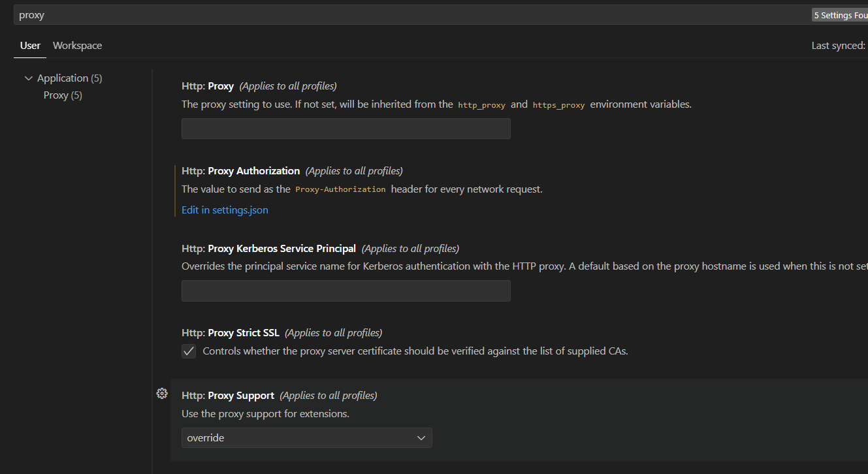Click the Proxy Kerberos Service Principal input field
The width and height of the screenshot is (868, 474).
[x=346, y=291]
